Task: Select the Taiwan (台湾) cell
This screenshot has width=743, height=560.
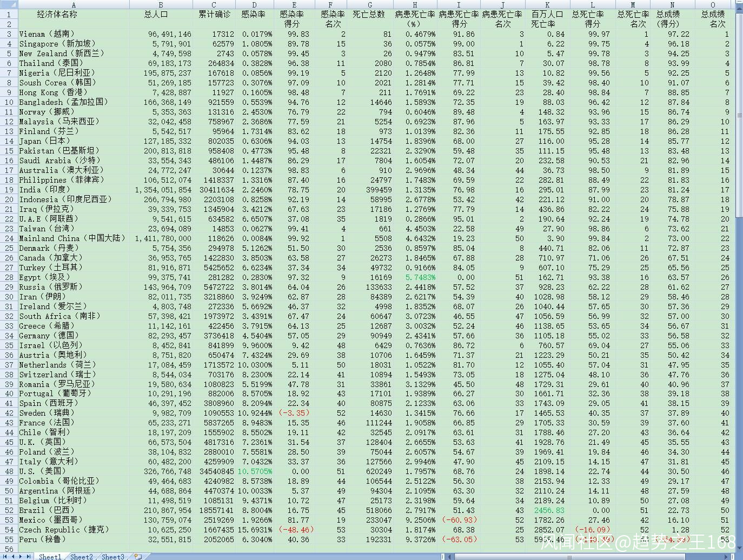Action: 74,229
